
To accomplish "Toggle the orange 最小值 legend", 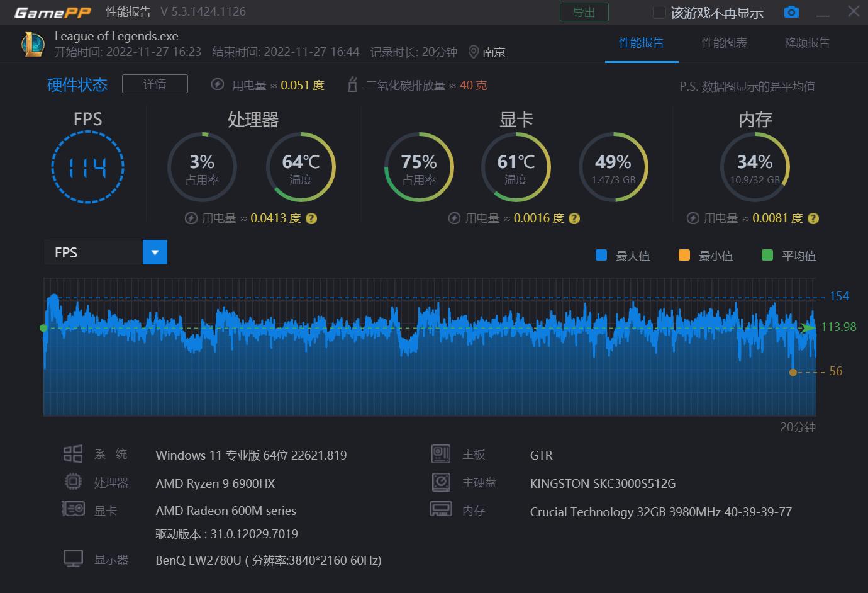I will coord(684,255).
